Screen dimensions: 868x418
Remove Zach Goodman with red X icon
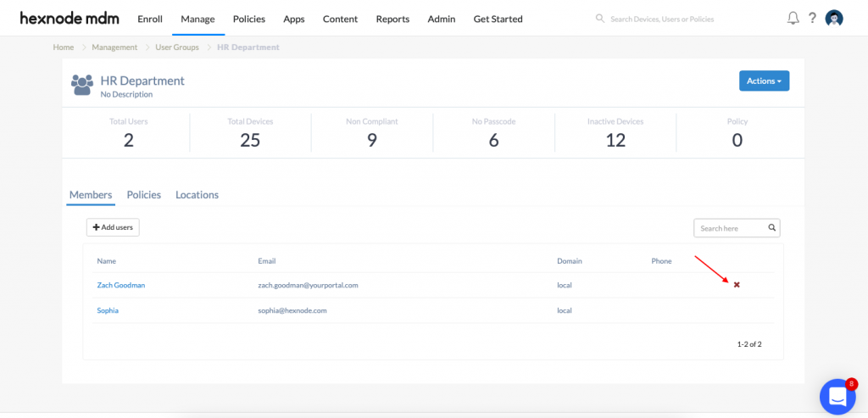[737, 285]
